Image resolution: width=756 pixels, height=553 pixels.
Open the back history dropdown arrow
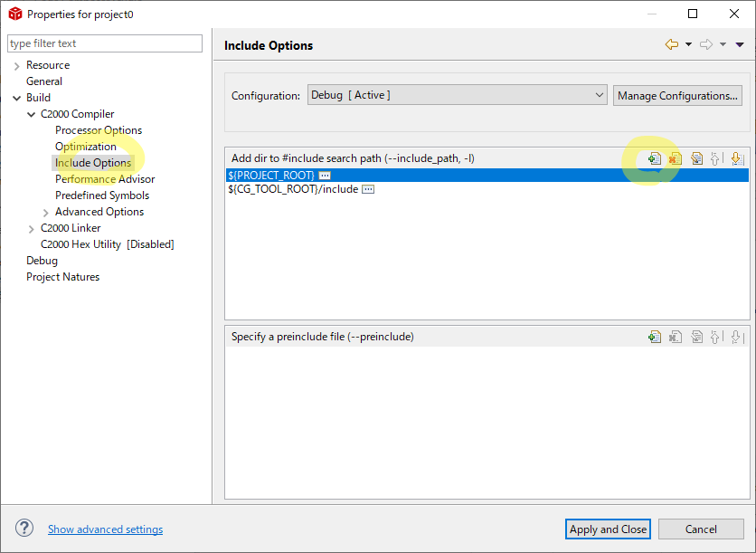pos(688,44)
